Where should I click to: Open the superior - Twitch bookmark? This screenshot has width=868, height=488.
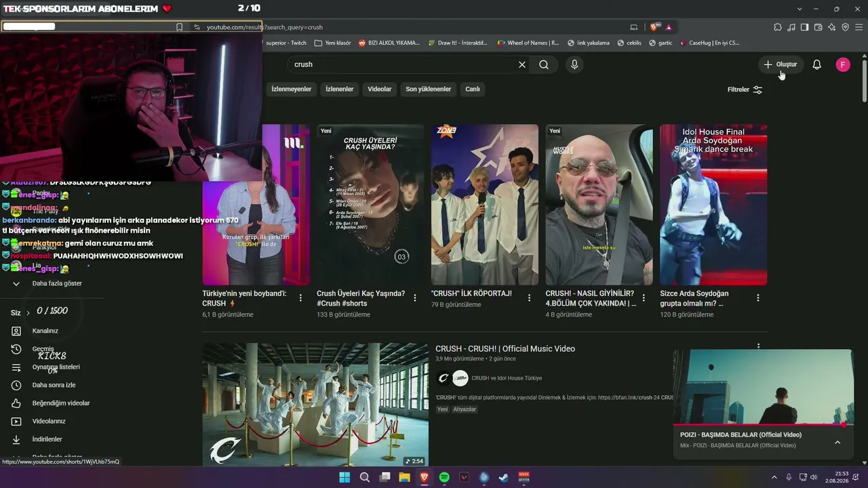[x=285, y=43]
